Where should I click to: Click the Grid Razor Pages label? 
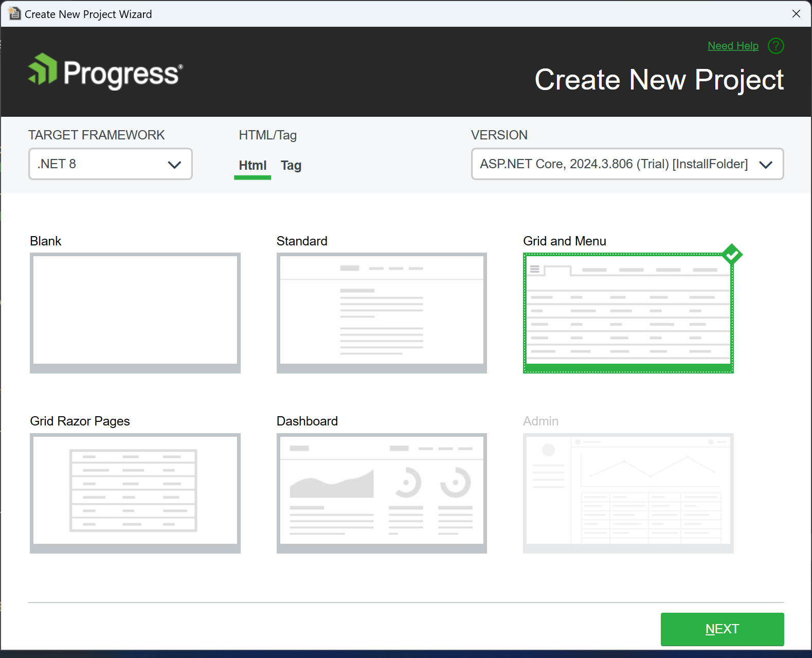click(80, 421)
